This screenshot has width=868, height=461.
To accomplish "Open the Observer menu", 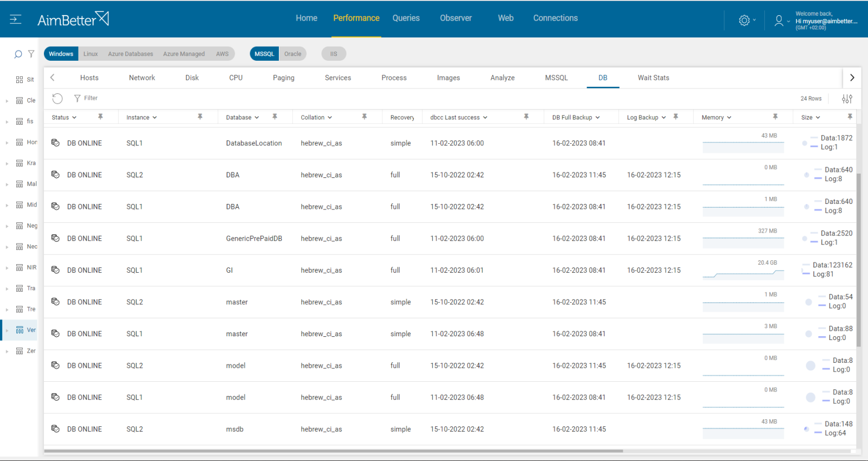I will click(x=456, y=18).
